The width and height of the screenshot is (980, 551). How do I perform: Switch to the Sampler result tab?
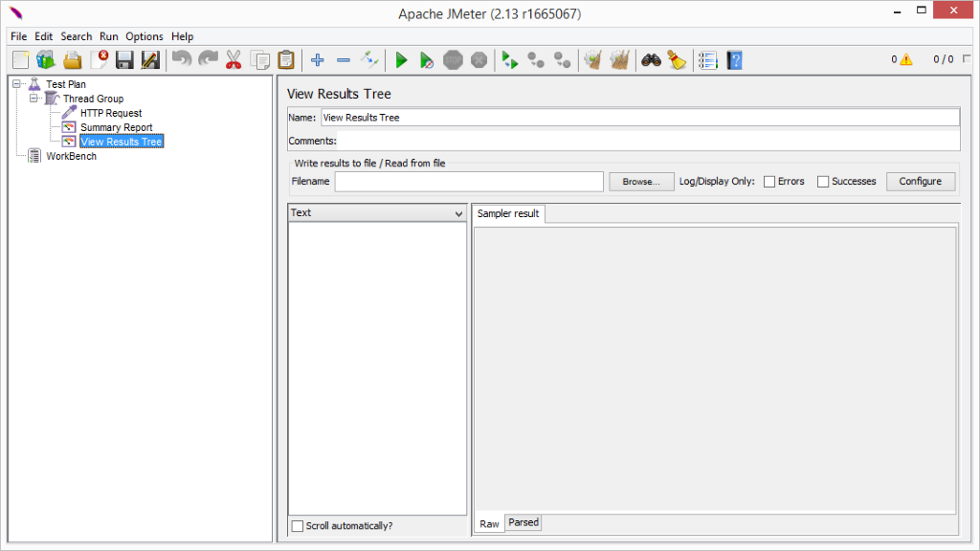pos(508,213)
